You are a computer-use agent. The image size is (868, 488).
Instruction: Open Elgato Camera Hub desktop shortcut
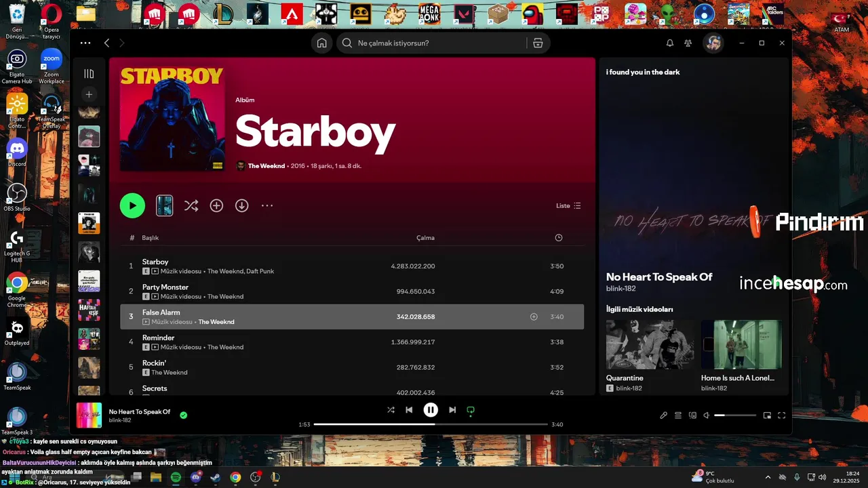[x=17, y=66]
